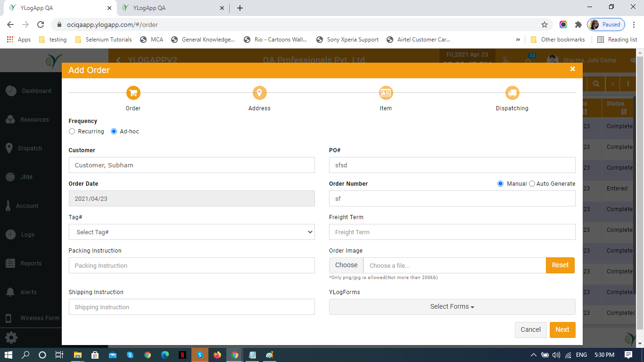644x362 pixels.
Task: Click the Order Number input field
Action: click(x=452, y=198)
